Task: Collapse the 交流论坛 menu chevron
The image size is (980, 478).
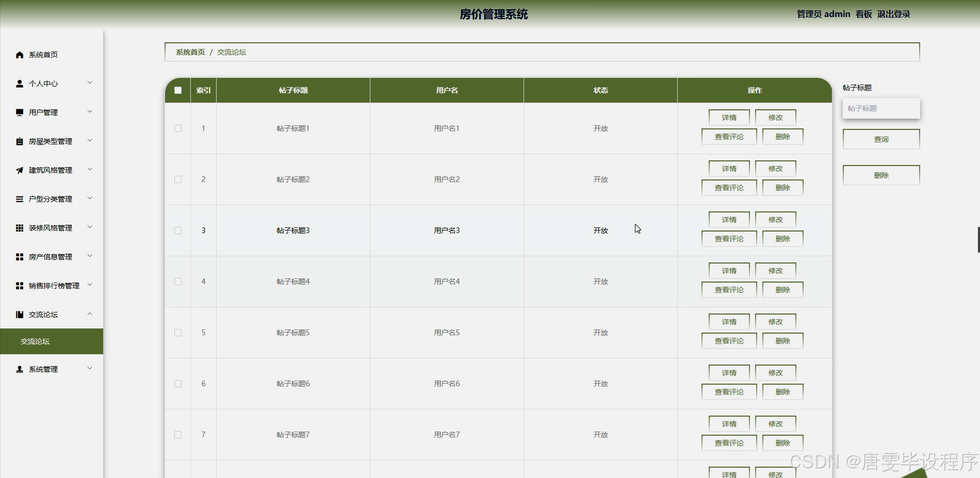Action: click(90, 314)
